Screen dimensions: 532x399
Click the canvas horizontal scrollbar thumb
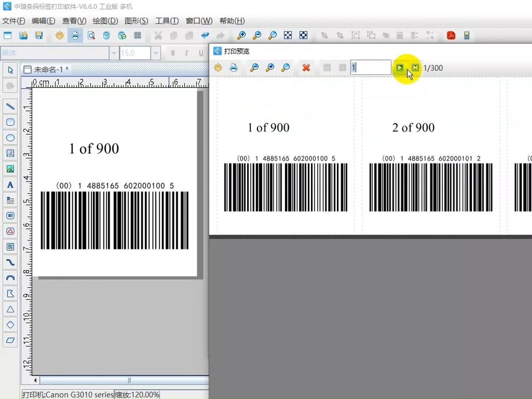coord(129,381)
